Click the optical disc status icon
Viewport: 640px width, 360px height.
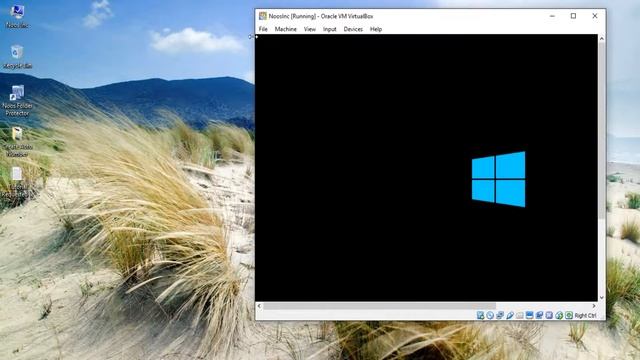(490, 315)
